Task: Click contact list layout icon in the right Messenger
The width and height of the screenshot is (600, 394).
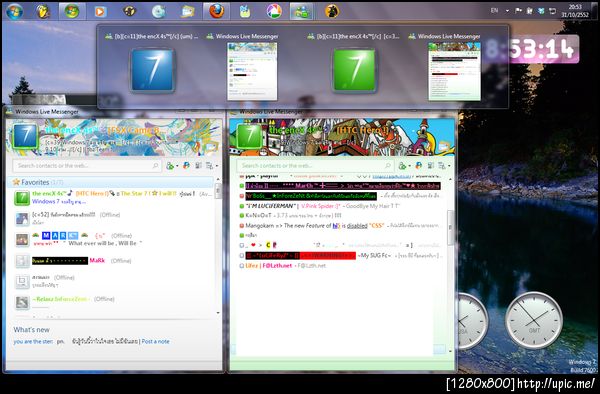Action: click(430, 166)
